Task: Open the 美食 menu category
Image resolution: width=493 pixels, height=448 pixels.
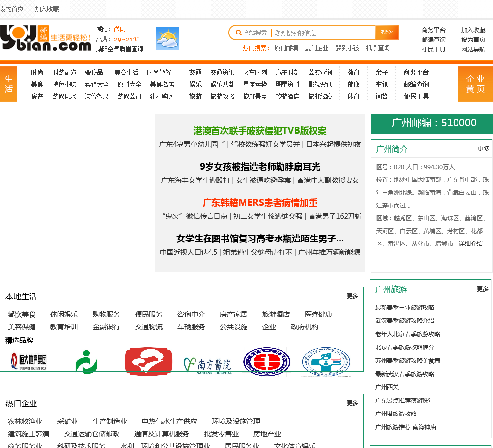Action: click(37, 84)
